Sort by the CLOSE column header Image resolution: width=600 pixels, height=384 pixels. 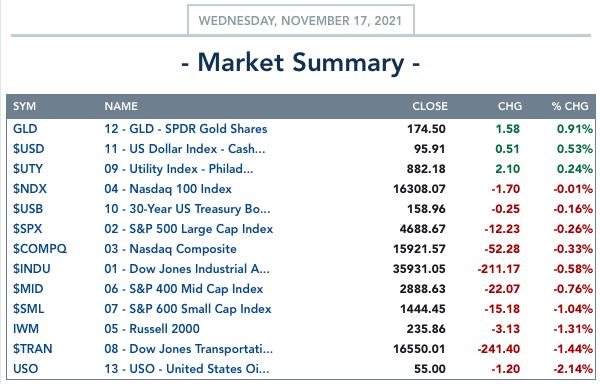pos(430,106)
